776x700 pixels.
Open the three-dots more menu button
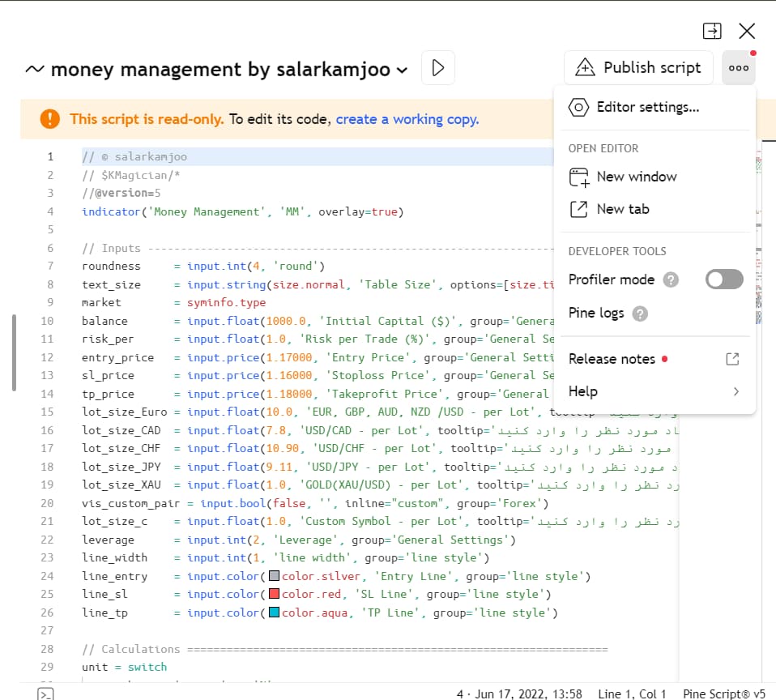pos(738,68)
